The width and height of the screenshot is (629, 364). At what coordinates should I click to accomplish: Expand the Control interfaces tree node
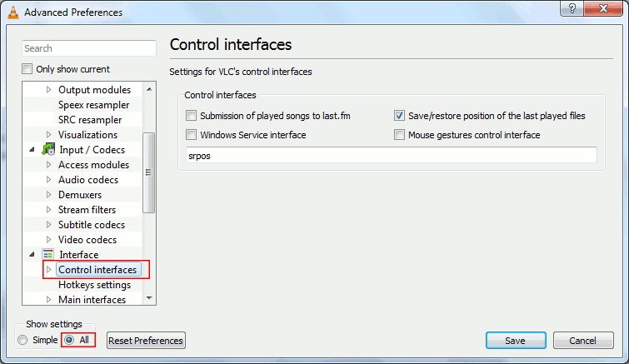click(48, 270)
